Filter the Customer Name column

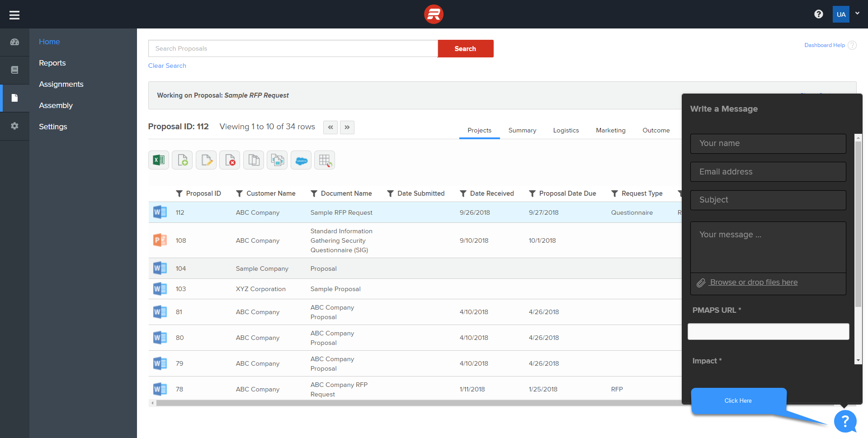pyautogui.click(x=240, y=193)
